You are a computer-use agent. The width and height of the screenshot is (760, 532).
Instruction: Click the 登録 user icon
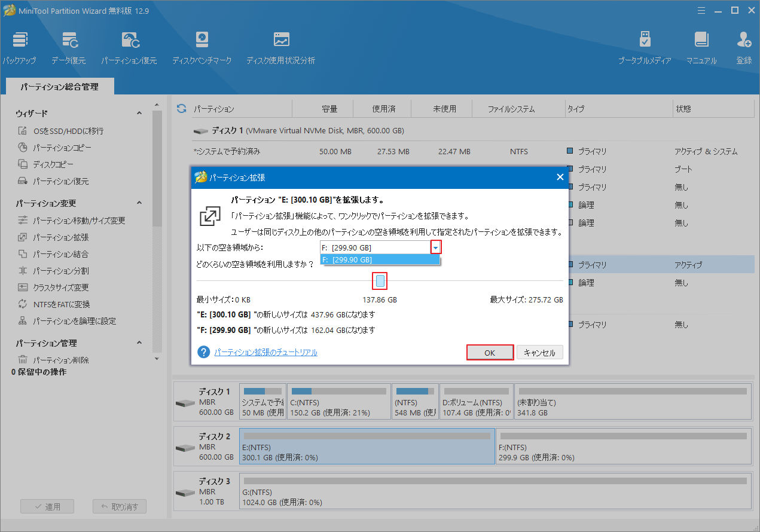click(x=744, y=48)
